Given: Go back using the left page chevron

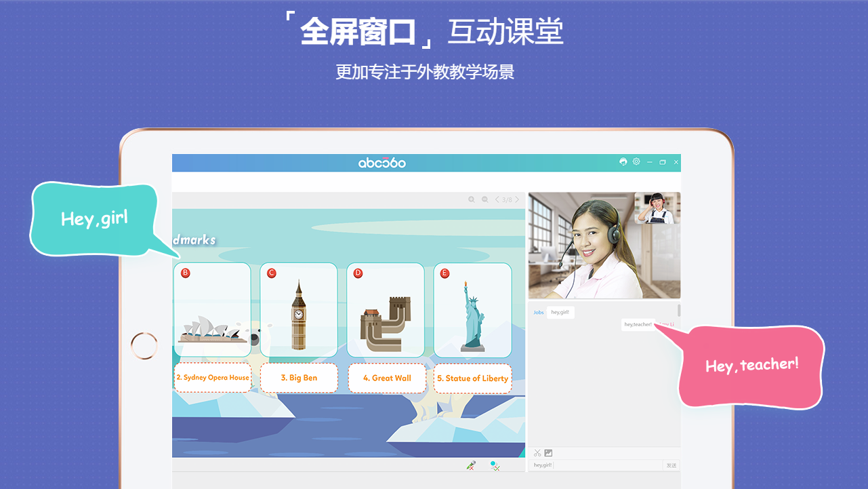Looking at the screenshot, I should click(497, 199).
